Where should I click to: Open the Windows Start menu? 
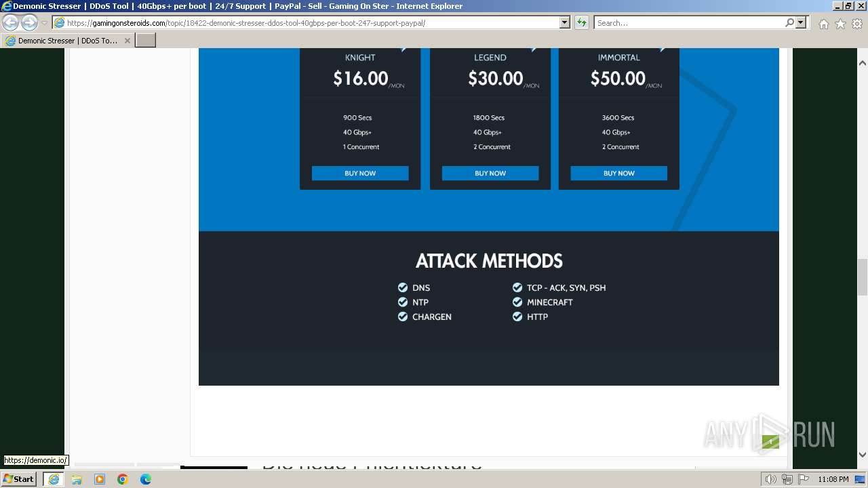[18, 479]
